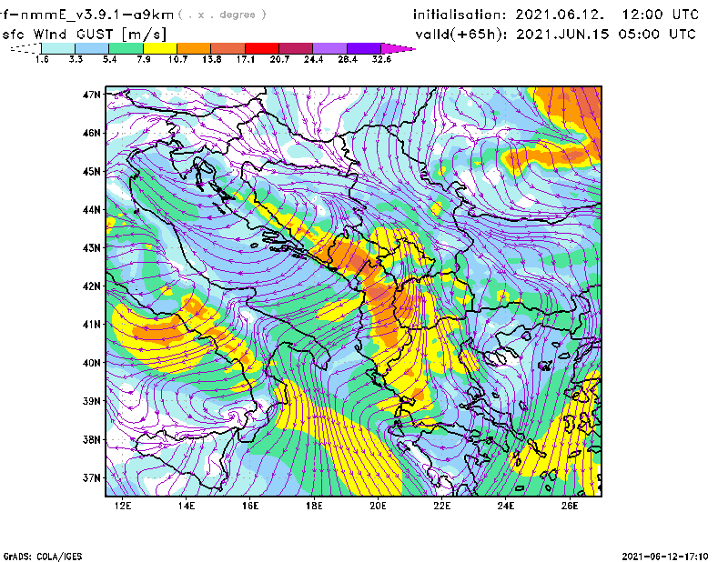Click the 'valid(+65h):' label

pos(462,35)
